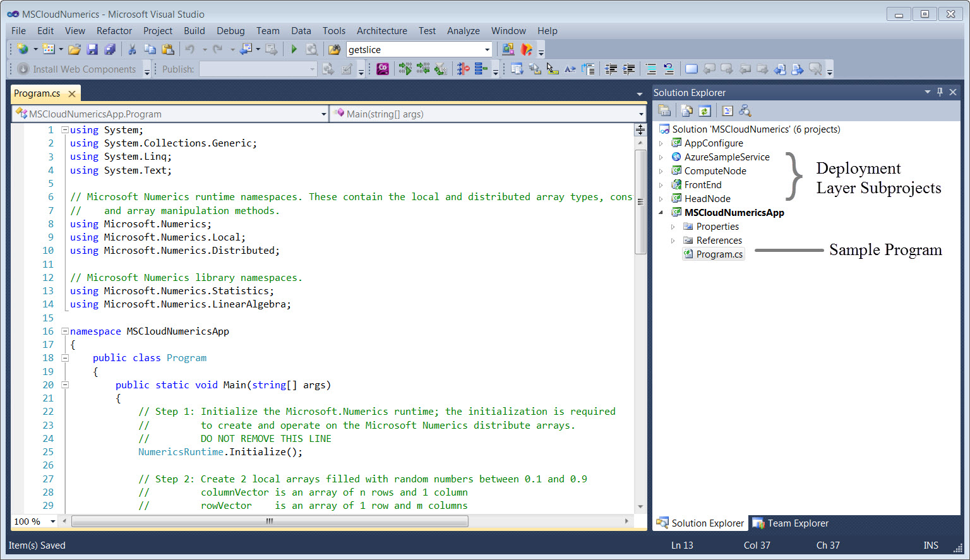Click Display Object Member List icon
The height and width of the screenshot is (560, 970).
[517, 69]
